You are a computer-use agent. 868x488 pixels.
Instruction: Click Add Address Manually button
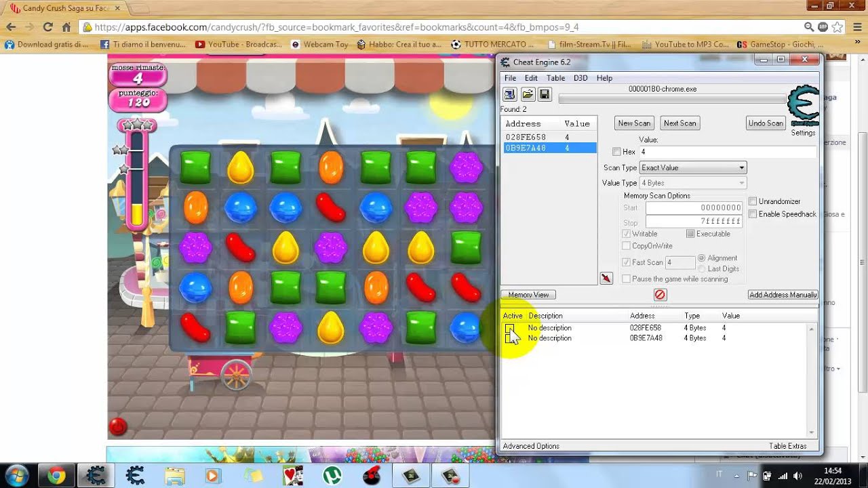click(783, 295)
